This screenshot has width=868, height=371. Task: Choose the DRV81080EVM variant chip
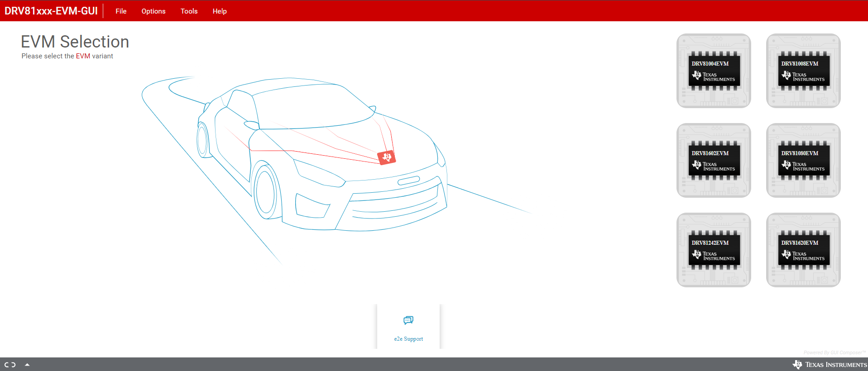point(803,161)
